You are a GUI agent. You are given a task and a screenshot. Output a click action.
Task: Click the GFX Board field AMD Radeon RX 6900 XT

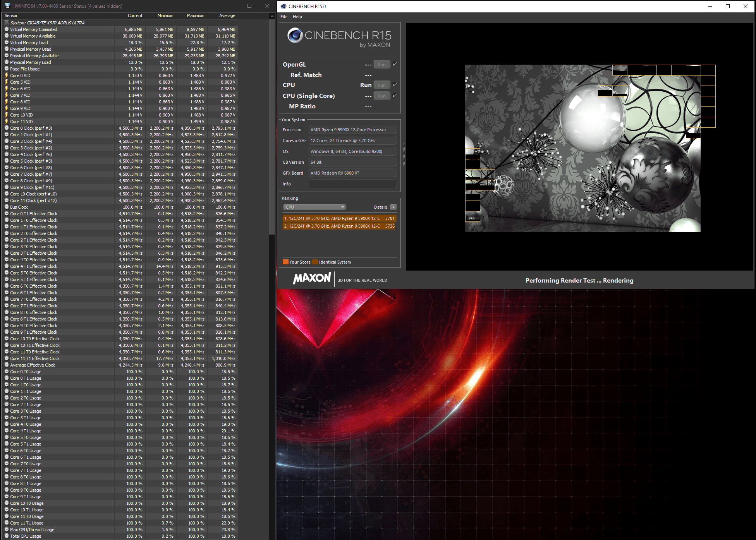352,173
